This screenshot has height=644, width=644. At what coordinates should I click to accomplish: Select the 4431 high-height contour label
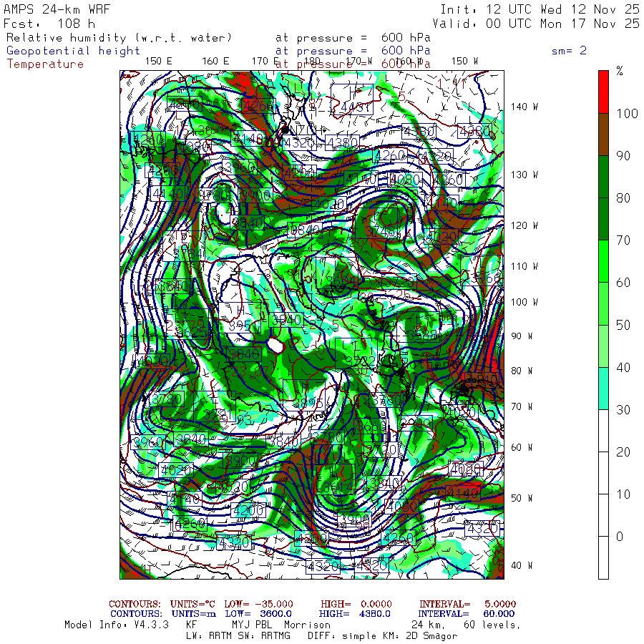pos(356,107)
